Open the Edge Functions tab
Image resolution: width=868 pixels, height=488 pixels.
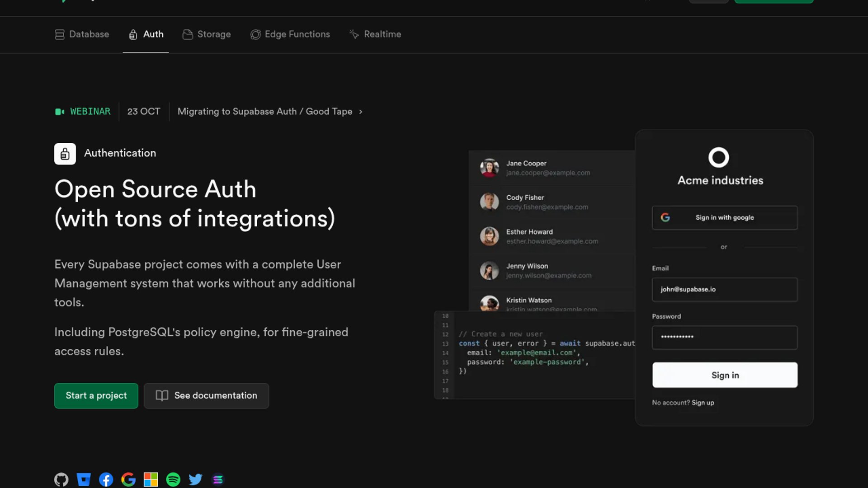tap(290, 34)
